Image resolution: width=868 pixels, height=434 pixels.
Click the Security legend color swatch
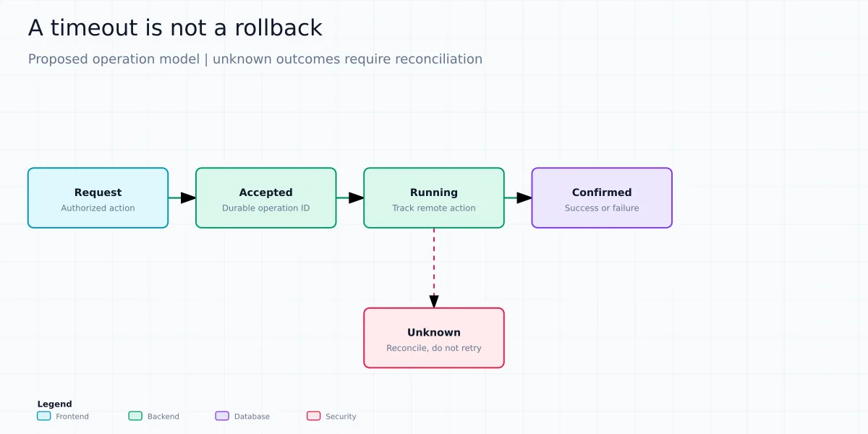(x=314, y=416)
